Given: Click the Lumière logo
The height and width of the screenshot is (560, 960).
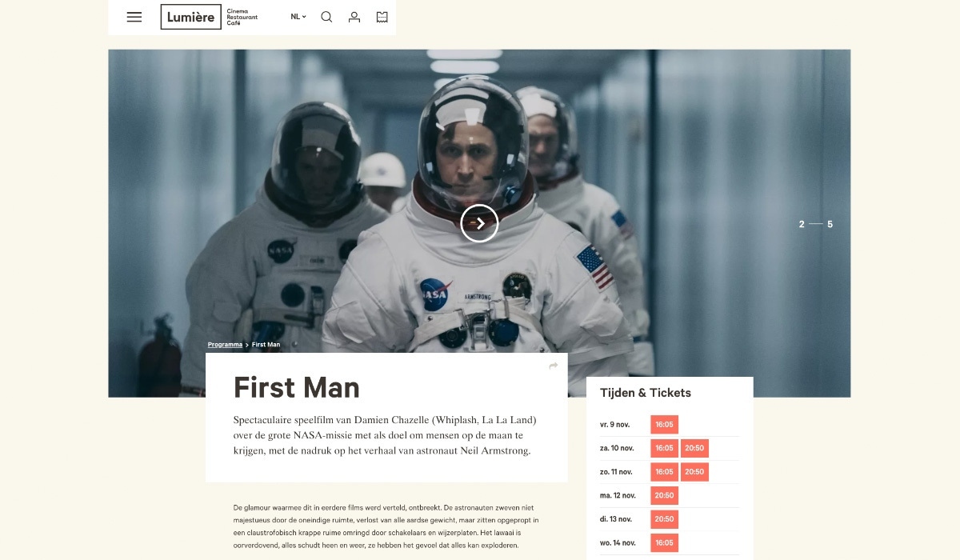Looking at the screenshot, I should click(191, 17).
